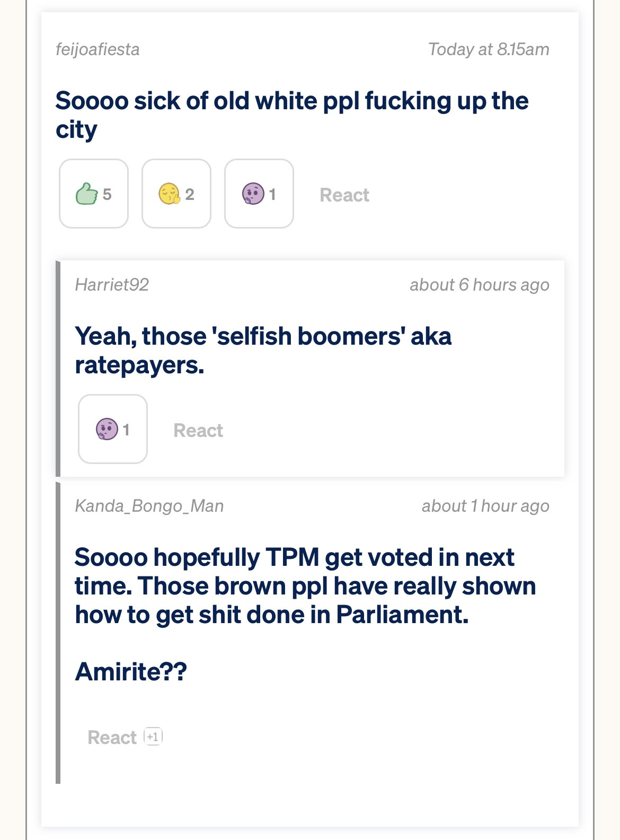Click the 'about 1 hour ago' timestamp

pos(485,506)
